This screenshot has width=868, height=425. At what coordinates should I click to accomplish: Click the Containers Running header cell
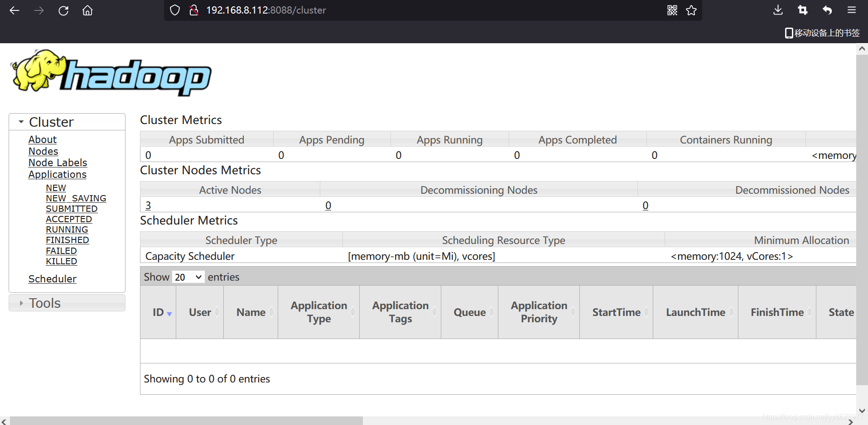click(726, 140)
